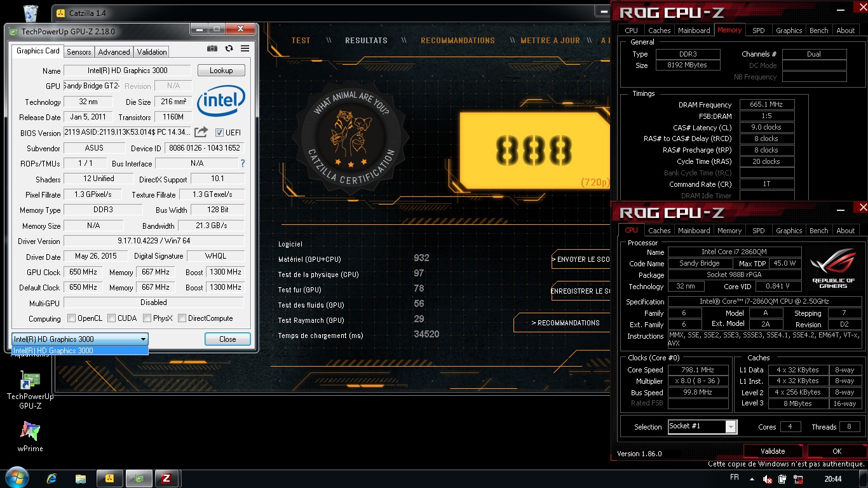Click the GPU-Z title bar icon

pos(13,30)
